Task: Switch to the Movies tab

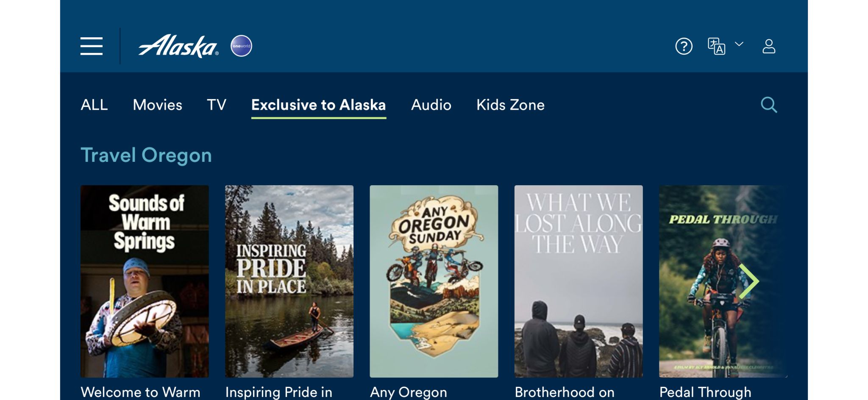Action: (x=157, y=105)
